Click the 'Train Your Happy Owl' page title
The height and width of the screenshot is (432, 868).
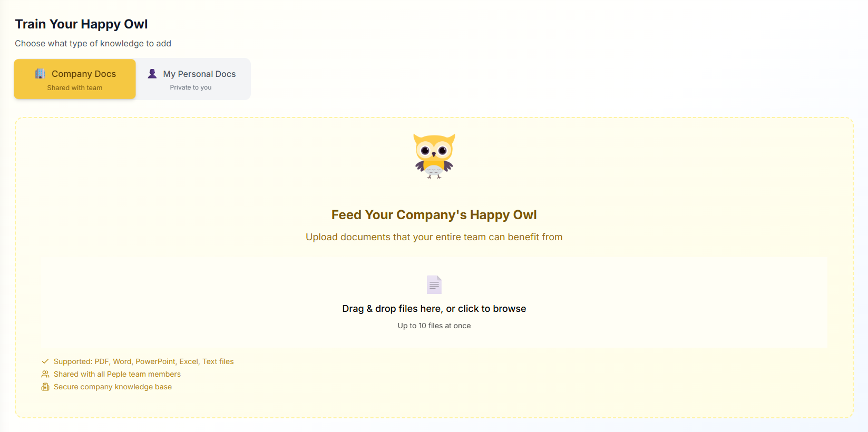pyautogui.click(x=81, y=24)
